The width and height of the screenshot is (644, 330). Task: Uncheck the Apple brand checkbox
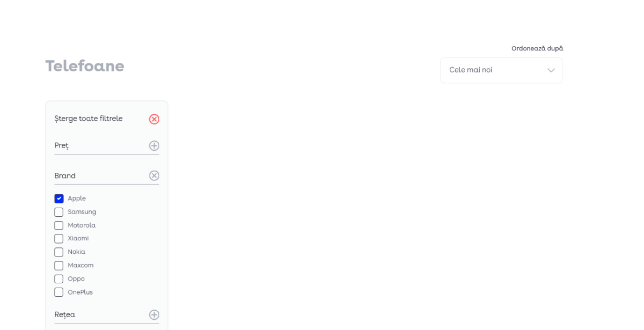click(x=59, y=199)
